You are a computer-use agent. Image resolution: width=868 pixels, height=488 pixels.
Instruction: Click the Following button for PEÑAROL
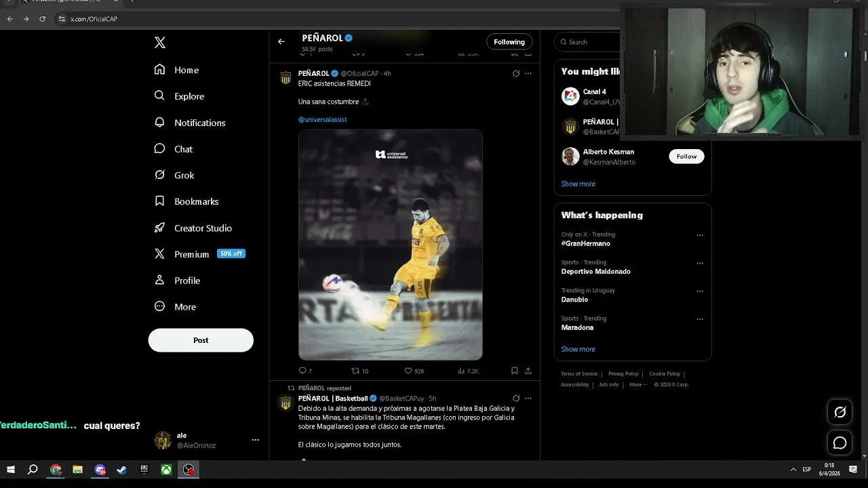tap(509, 42)
